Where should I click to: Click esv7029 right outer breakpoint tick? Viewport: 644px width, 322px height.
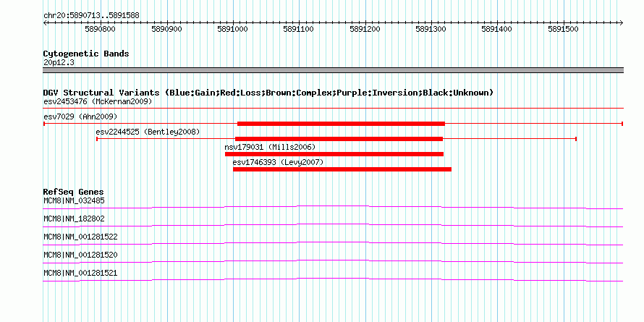point(622,124)
